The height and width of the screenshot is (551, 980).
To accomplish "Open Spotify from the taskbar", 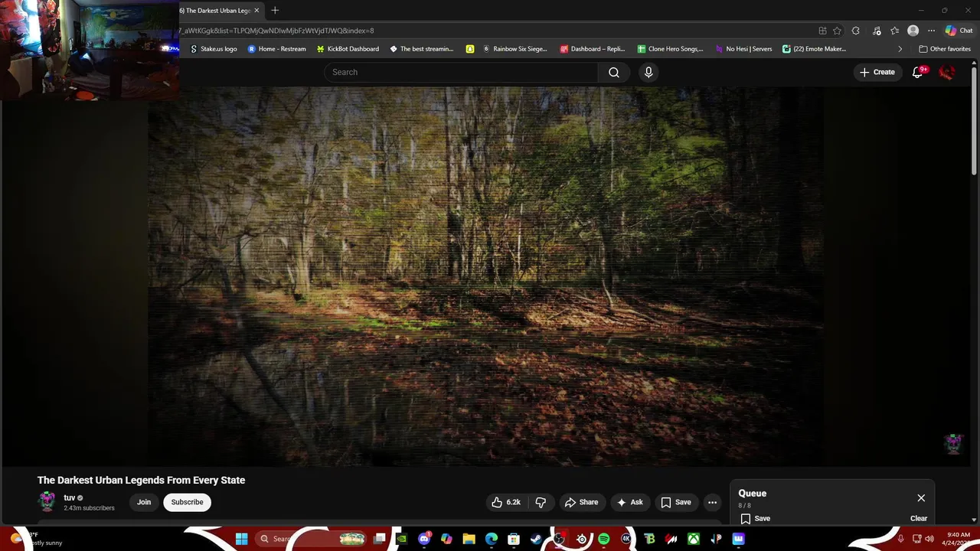I will (603, 539).
